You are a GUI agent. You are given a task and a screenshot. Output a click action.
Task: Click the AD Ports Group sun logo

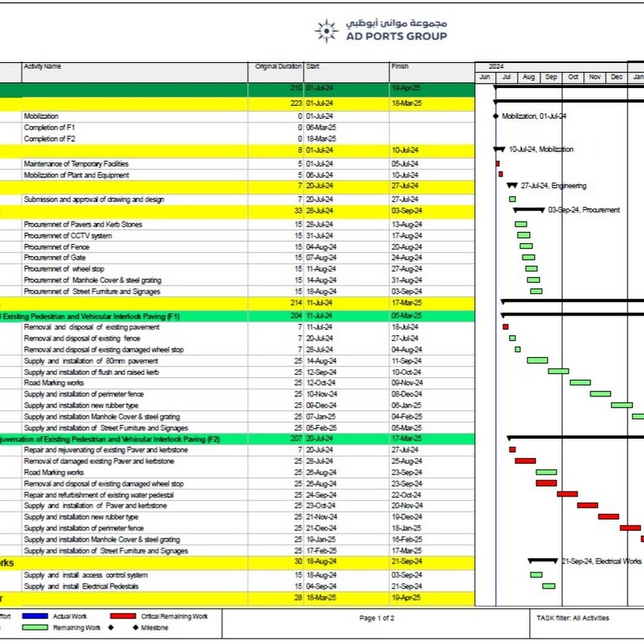326,31
